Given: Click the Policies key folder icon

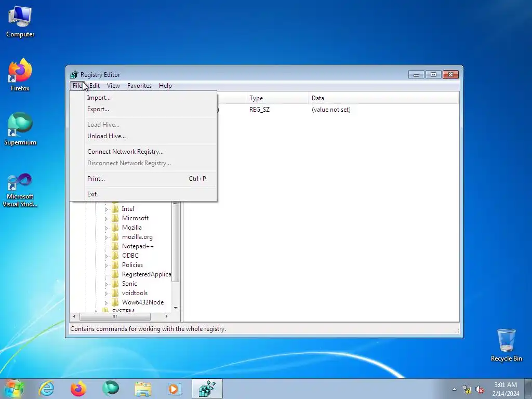Looking at the screenshot, I should tap(115, 264).
